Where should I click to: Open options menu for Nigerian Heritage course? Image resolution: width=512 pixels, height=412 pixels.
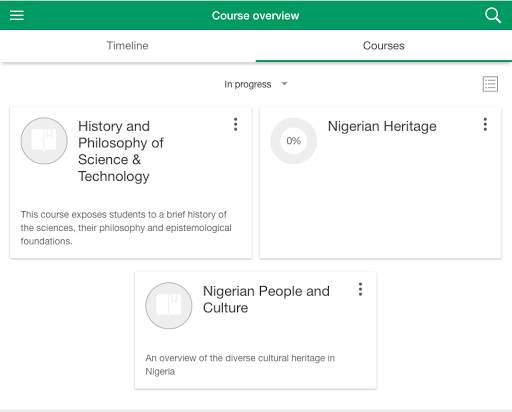pos(485,124)
